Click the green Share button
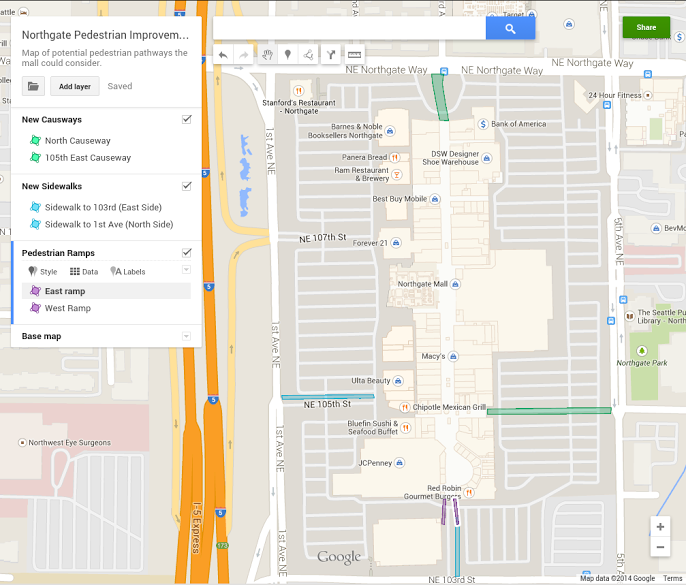 [646, 28]
